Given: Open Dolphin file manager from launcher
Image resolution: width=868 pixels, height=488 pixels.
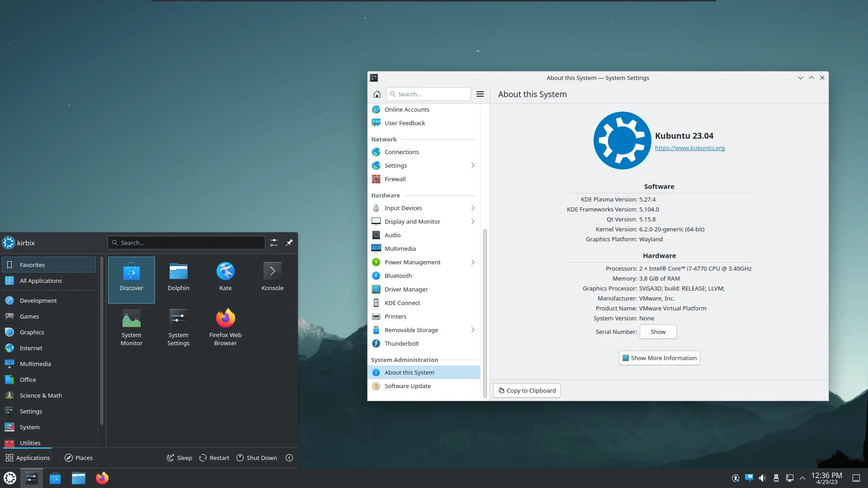Looking at the screenshot, I should (x=178, y=276).
